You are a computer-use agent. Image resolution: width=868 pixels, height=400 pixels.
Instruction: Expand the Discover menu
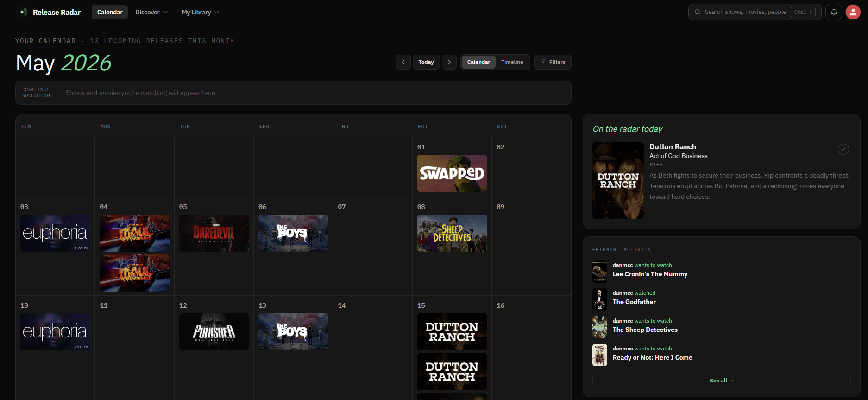coord(151,12)
